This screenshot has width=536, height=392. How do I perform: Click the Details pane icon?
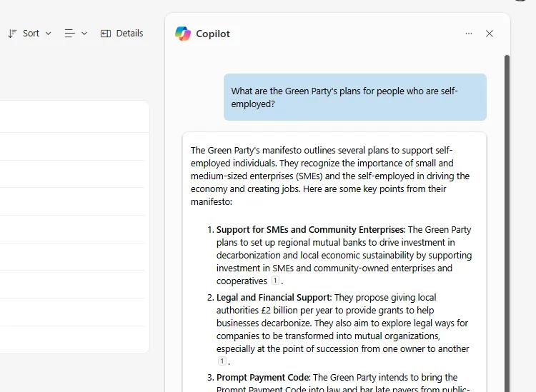click(x=106, y=34)
